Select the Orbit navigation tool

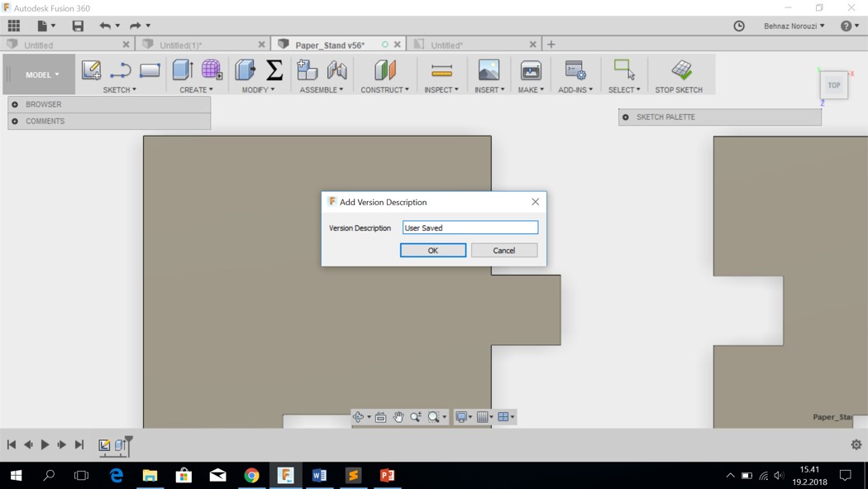pyautogui.click(x=358, y=417)
